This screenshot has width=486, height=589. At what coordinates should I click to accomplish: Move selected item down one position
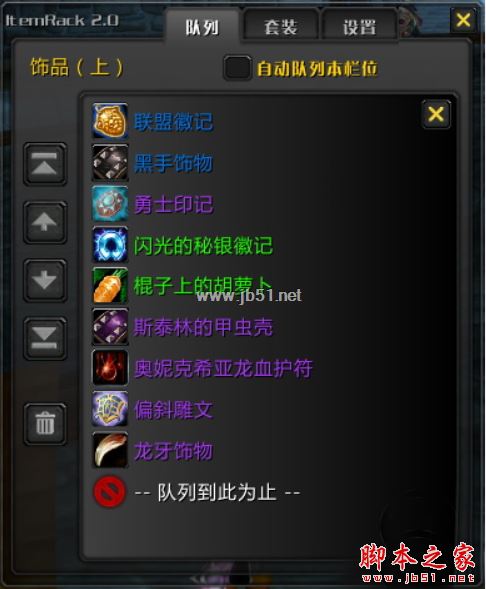45,280
